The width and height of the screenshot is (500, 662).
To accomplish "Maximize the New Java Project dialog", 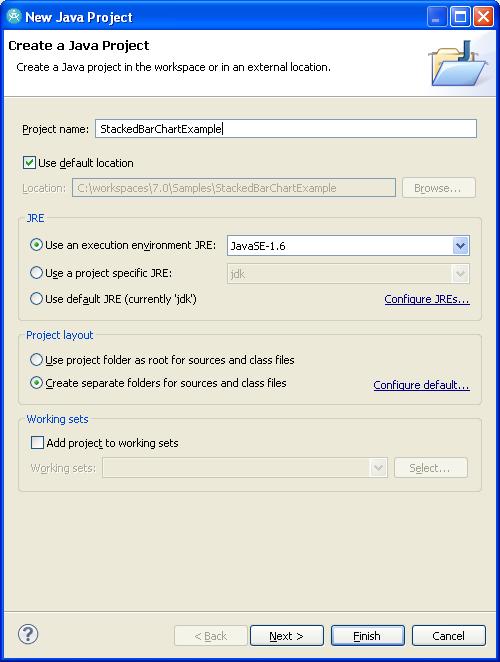I will click(x=460, y=17).
